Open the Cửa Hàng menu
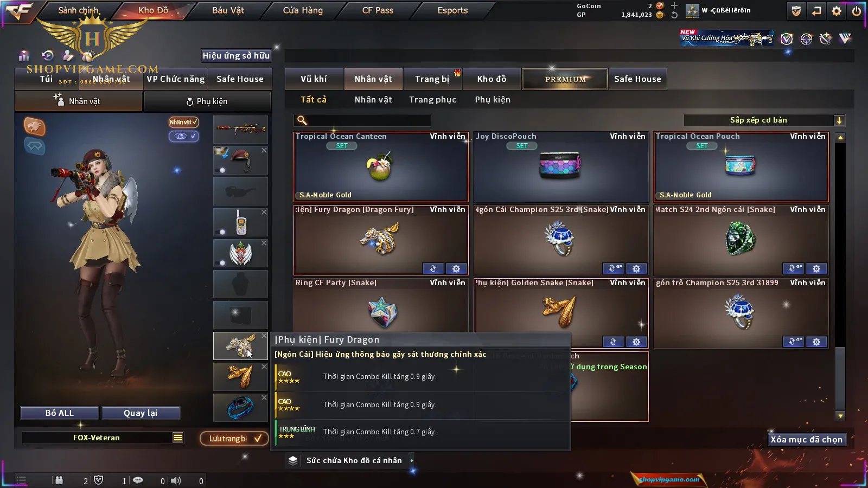The image size is (868, 488). [303, 10]
